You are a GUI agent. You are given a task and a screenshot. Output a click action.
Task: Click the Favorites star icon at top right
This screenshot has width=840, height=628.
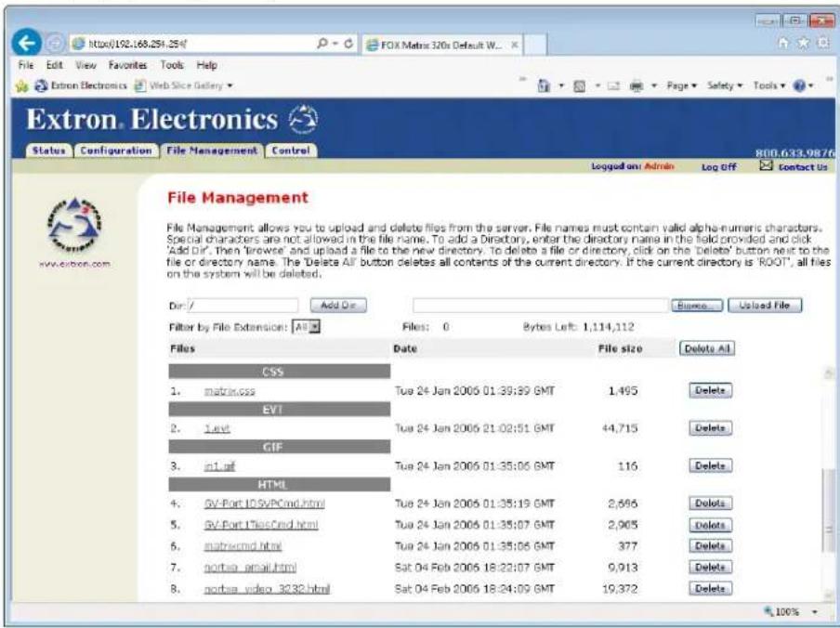click(804, 44)
